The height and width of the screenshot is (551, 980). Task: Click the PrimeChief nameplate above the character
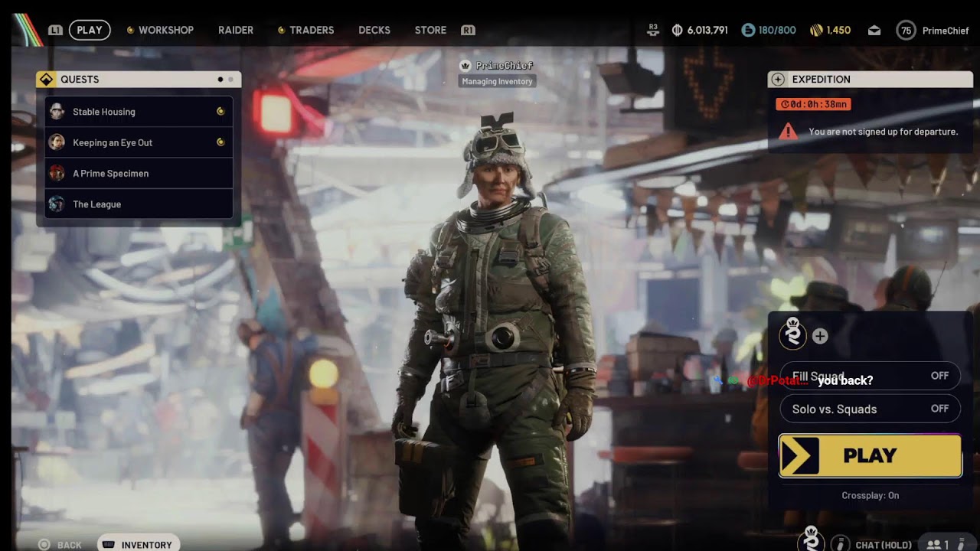[497, 66]
